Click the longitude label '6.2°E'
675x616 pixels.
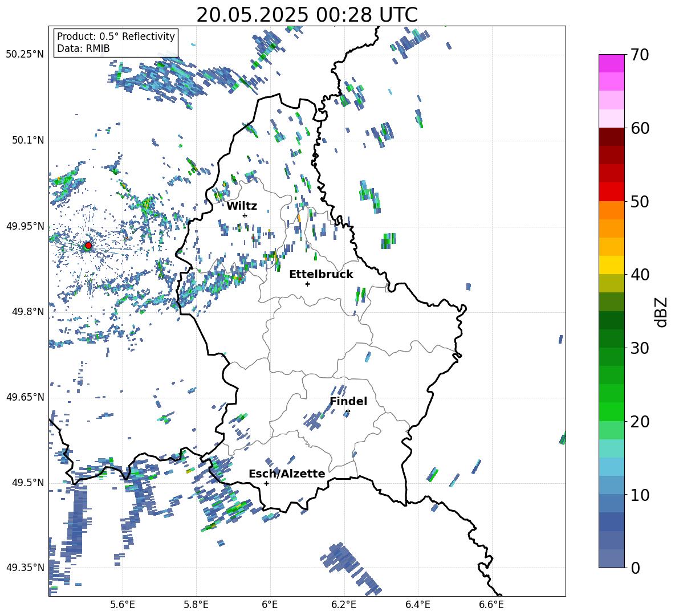pos(344,605)
